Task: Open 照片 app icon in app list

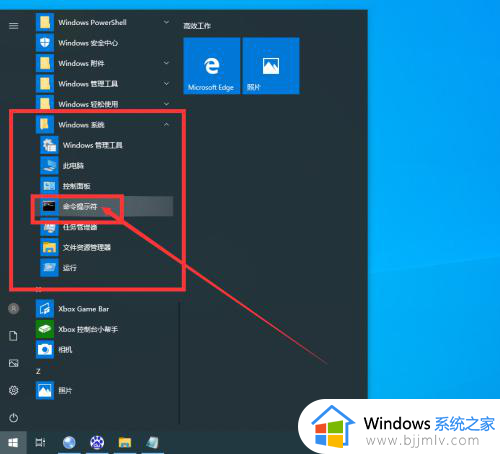Action: [45, 390]
